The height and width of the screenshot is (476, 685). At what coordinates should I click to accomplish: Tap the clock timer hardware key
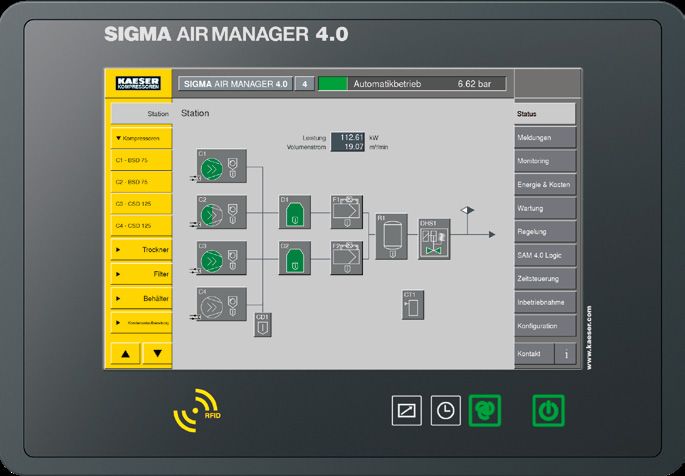click(x=446, y=410)
